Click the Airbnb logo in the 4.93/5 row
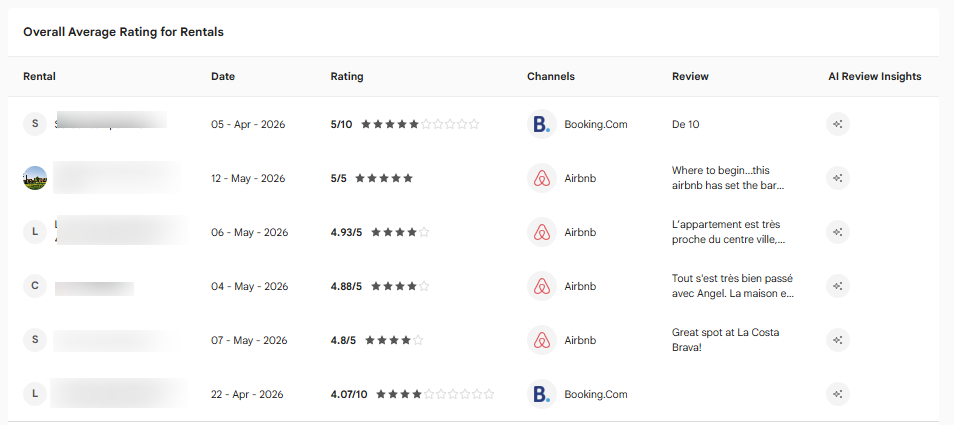955x425 pixels. click(542, 232)
